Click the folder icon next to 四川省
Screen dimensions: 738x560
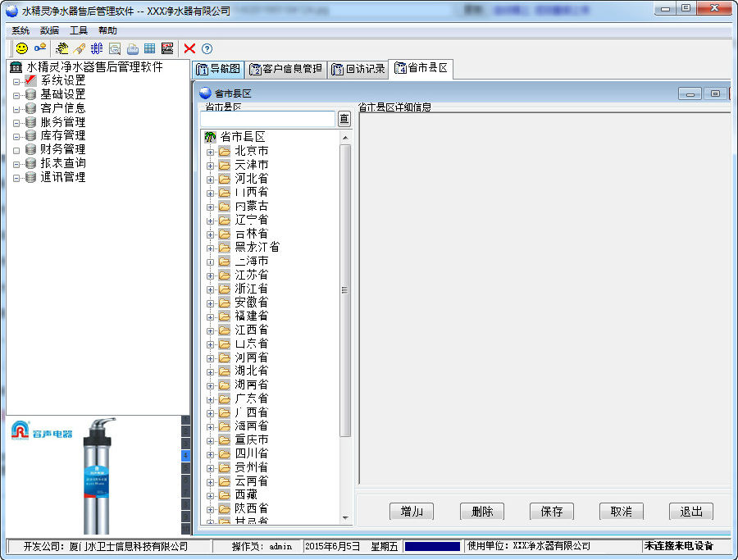point(225,453)
